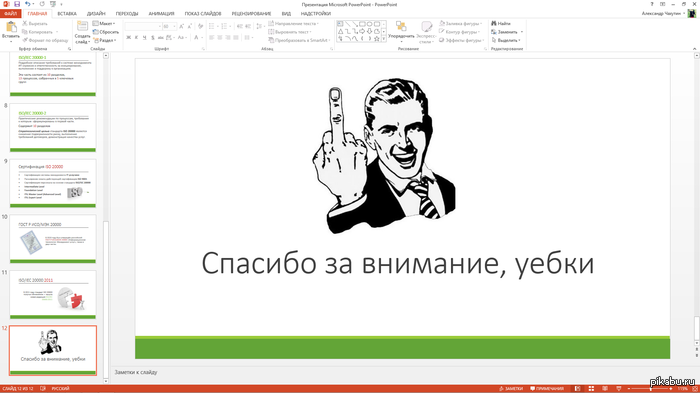Adjust the zoom slider in status bar

650,389
